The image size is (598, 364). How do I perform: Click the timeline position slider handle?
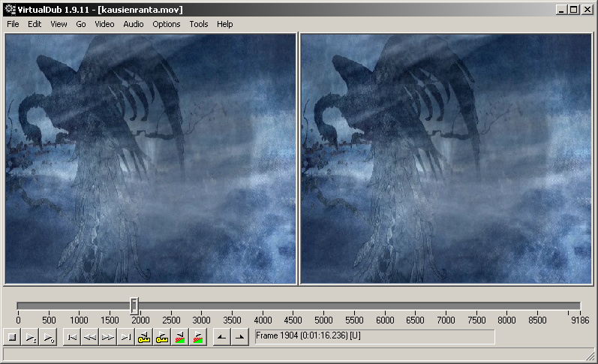[134, 306]
